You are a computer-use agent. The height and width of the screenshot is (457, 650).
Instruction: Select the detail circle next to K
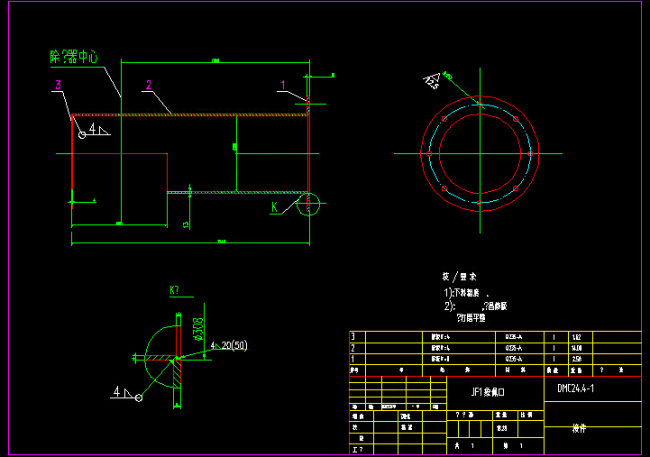point(310,203)
